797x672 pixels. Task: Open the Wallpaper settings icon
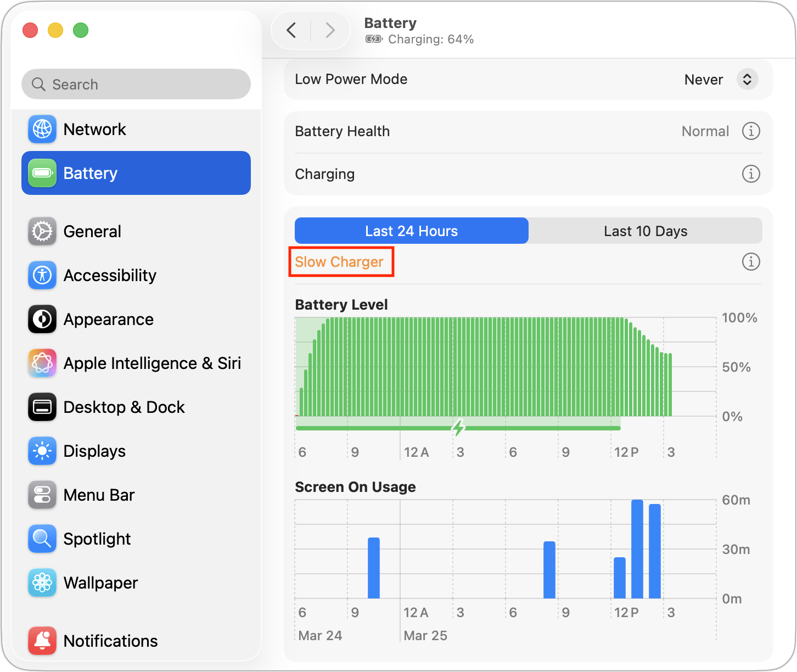[x=42, y=583]
